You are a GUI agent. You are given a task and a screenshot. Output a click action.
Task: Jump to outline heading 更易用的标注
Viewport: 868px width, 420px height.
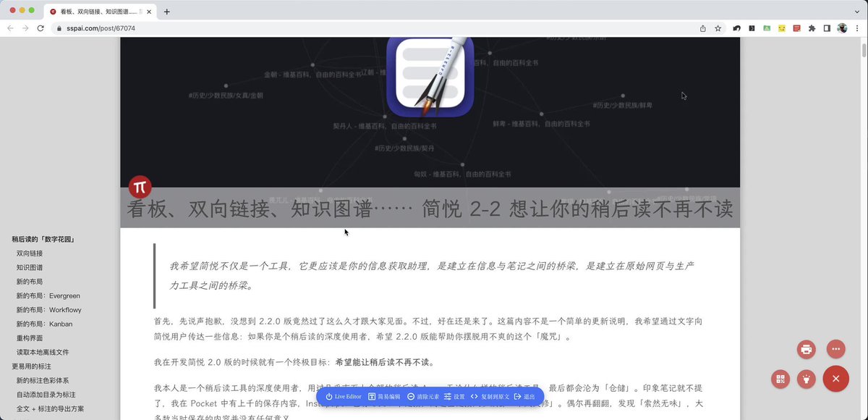point(32,366)
